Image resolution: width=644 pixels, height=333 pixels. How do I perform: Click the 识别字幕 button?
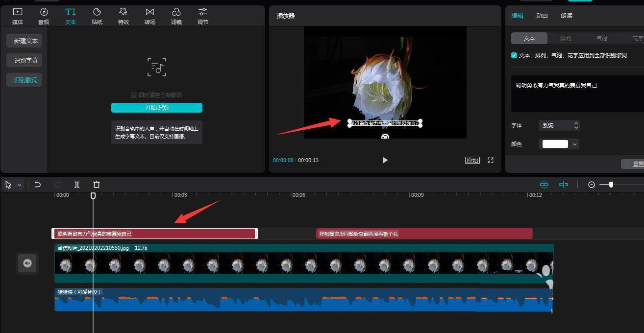(x=25, y=60)
